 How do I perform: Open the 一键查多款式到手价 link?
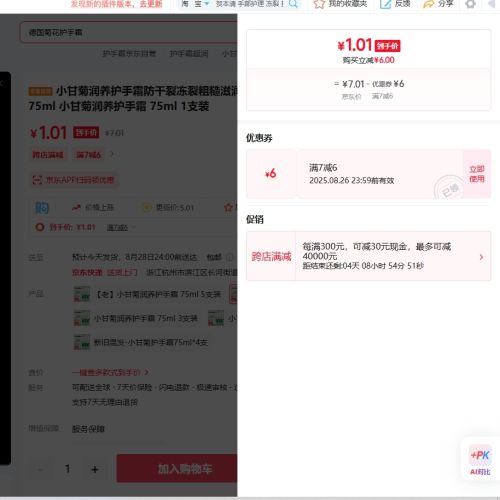click(x=110, y=372)
